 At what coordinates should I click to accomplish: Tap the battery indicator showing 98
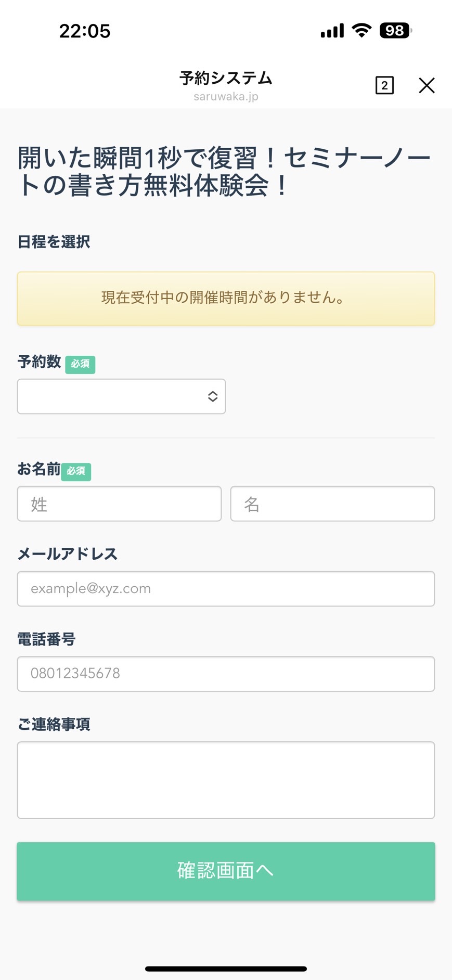point(396,31)
